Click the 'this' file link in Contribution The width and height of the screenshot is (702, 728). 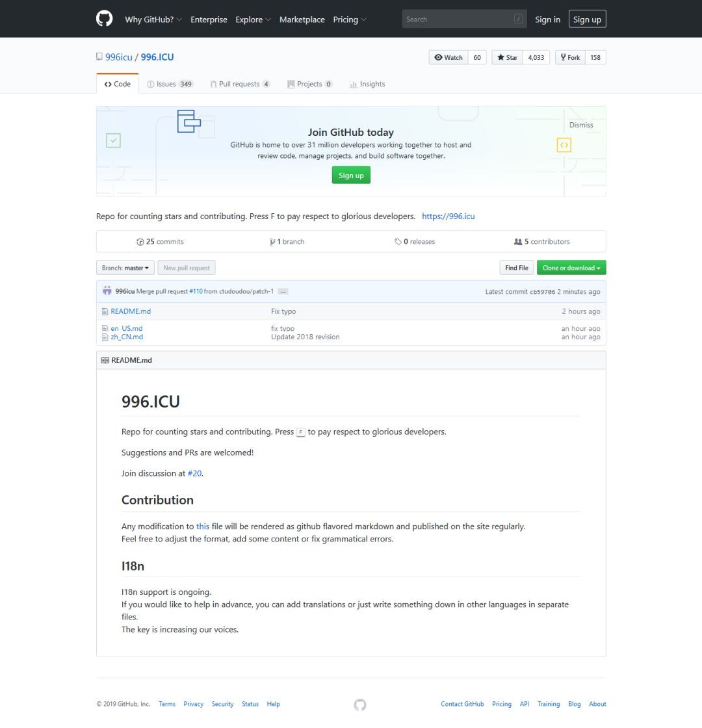[202, 526]
